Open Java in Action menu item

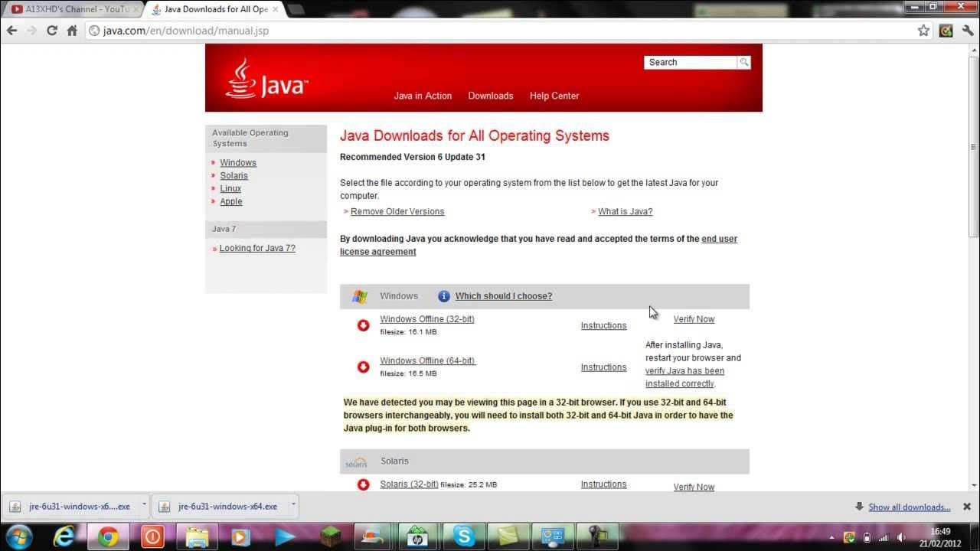(x=423, y=96)
